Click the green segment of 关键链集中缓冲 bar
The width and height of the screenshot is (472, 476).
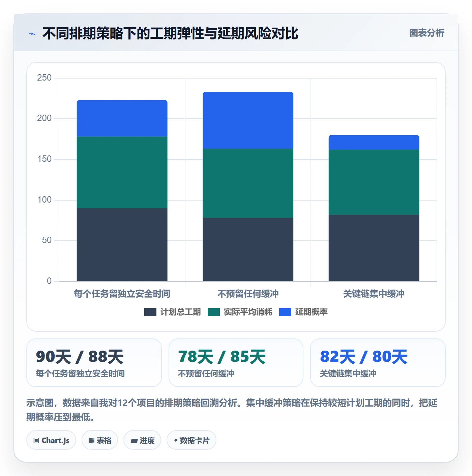pyautogui.click(x=374, y=182)
